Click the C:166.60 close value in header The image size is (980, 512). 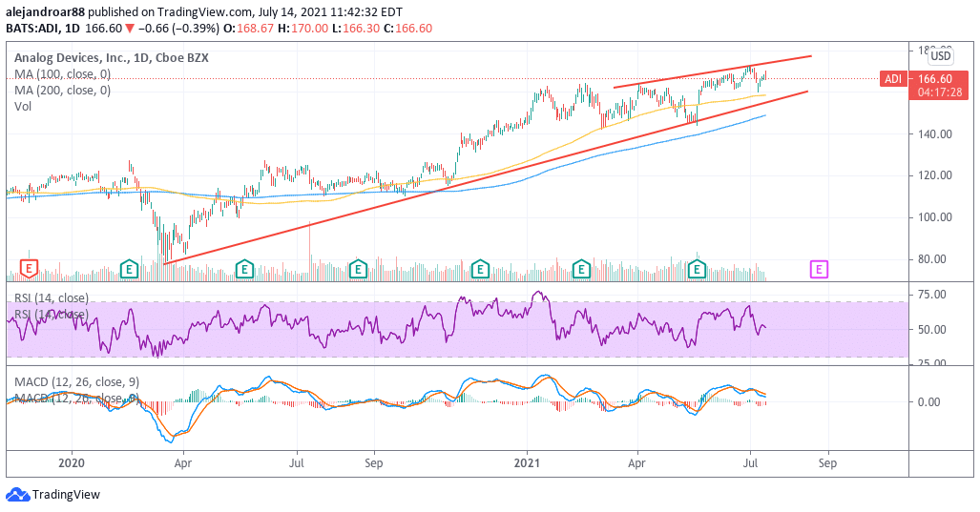(408, 29)
